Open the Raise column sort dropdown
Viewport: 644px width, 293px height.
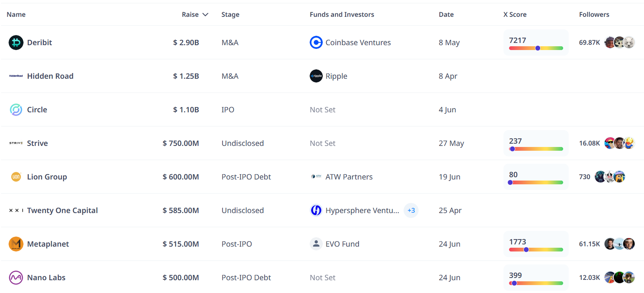(x=205, y=14)
